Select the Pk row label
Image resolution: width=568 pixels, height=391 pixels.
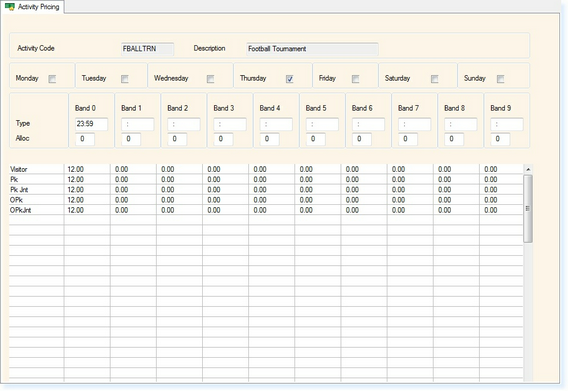coord(14,179)
